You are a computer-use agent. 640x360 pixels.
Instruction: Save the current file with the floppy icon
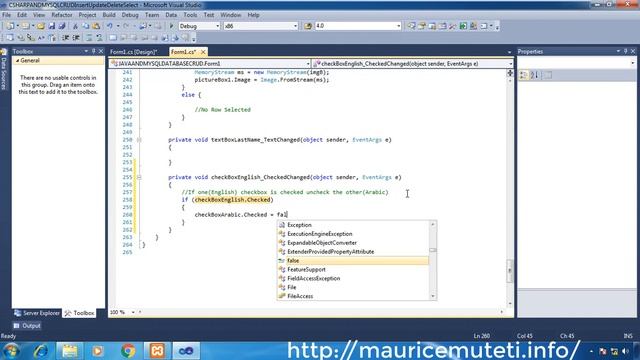coord(52,26)
